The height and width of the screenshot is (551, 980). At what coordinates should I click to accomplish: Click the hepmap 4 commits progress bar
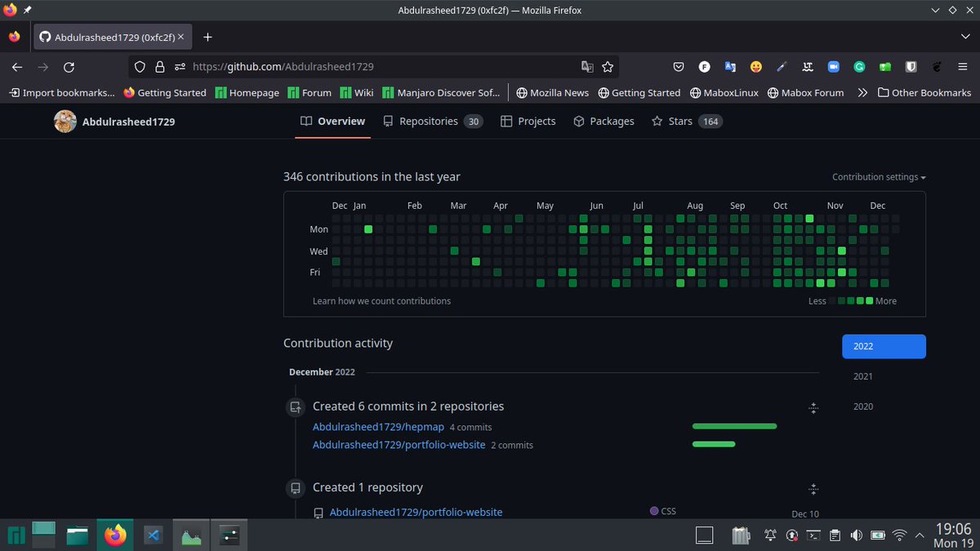coord(734,426)
